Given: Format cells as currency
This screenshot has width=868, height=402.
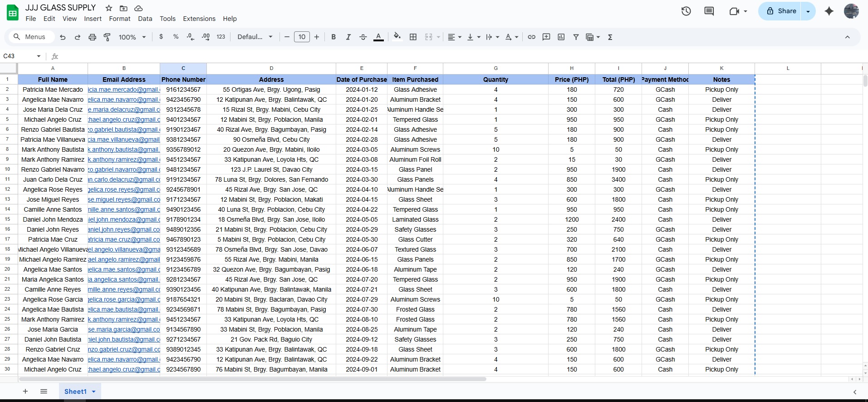Looking at the screenshot, I should click(161, 37).
